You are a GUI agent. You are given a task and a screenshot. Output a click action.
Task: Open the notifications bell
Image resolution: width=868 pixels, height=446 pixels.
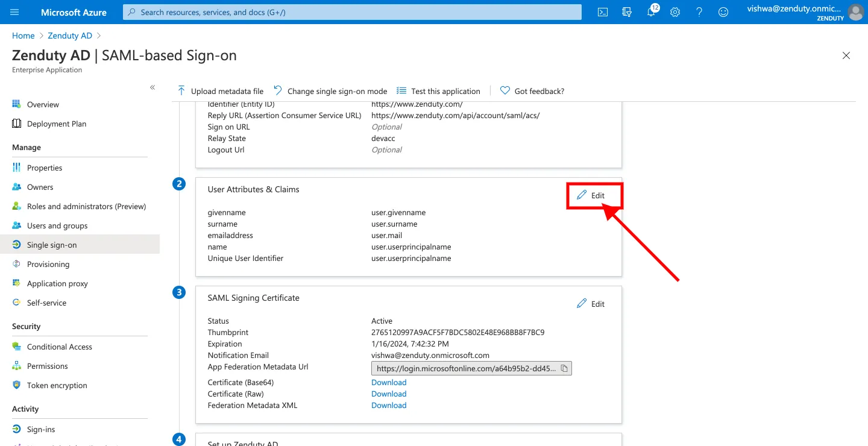652,12
